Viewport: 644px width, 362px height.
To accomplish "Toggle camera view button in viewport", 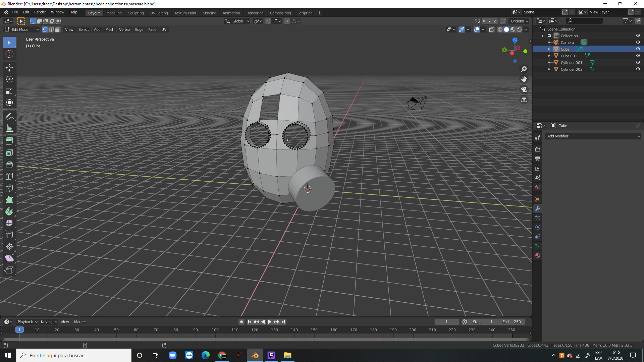I will click(524, 89).
